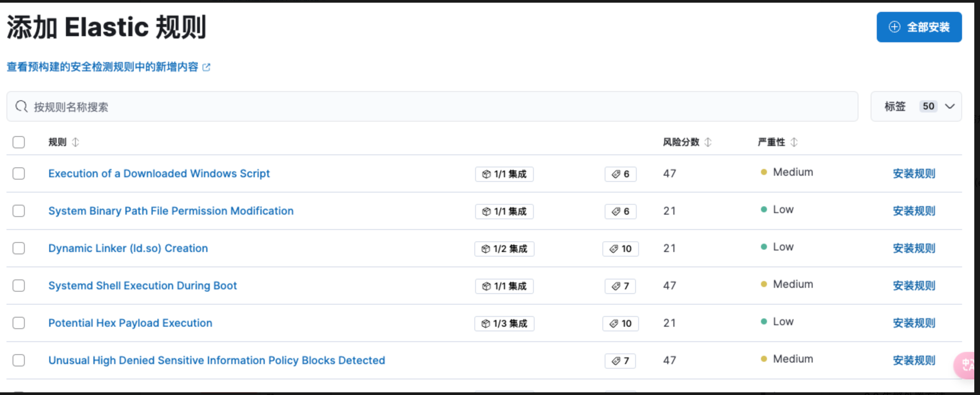
Task: Show the 10 tags for Potential Hex Payload Execution
Action: (620, 324)
